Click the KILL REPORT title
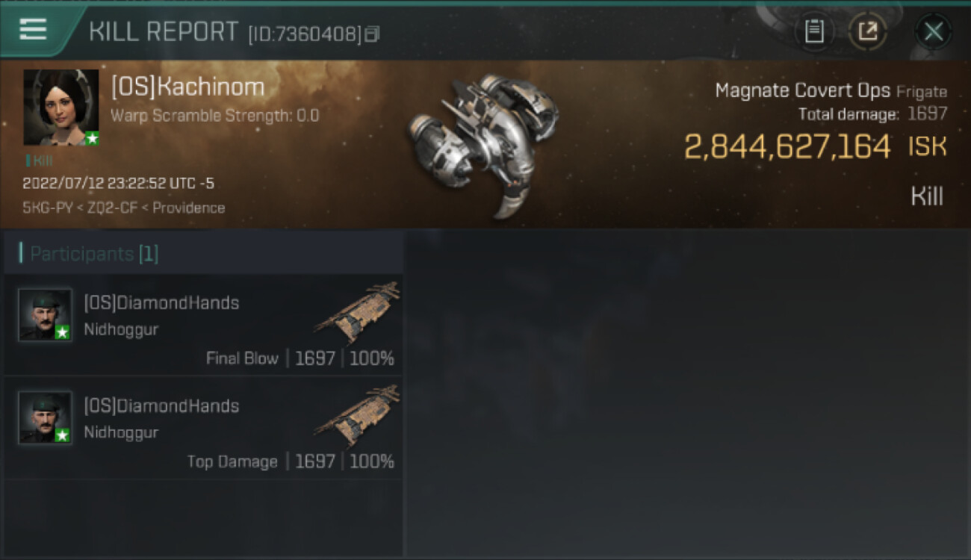The image size is (971, 560). click(163, 31)
